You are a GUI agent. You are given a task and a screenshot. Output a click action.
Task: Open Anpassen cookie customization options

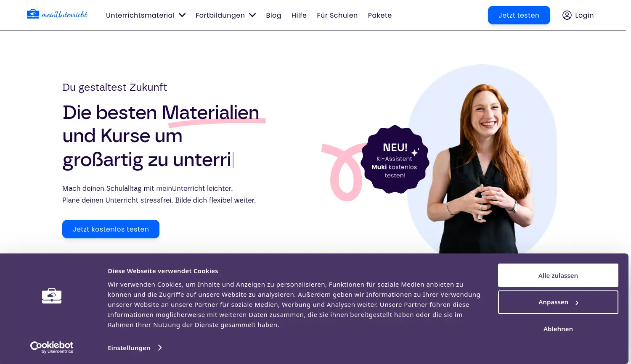point(558,302)
